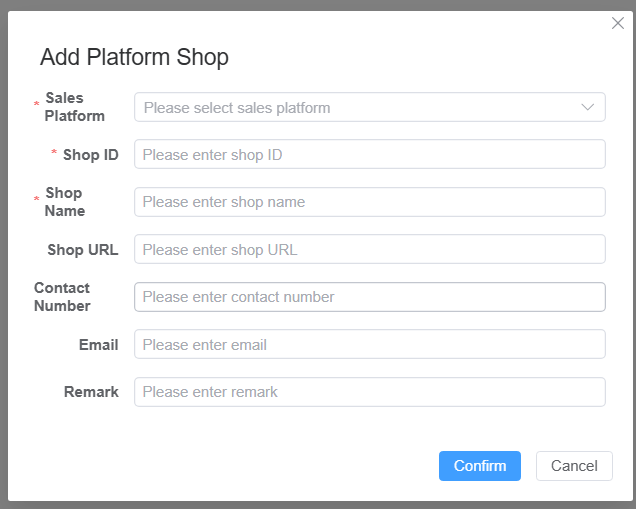Image resolution: width=636 pixels, height=509 pixels.
Task: Select the Shop URL input field
Action: pos(369,250)
